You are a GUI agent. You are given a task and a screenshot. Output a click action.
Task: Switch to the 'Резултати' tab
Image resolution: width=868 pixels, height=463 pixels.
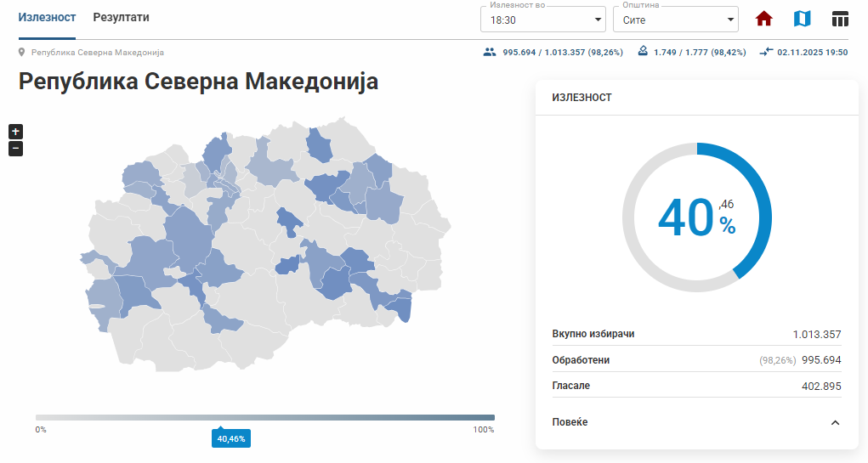pyautogui.click(x=121, y=18)
